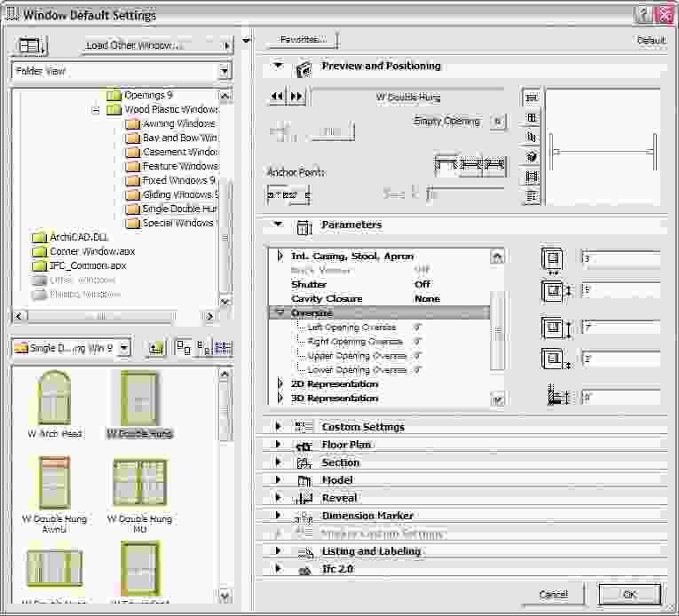
Task: Switch to large icons view
Action: point(183,347)
